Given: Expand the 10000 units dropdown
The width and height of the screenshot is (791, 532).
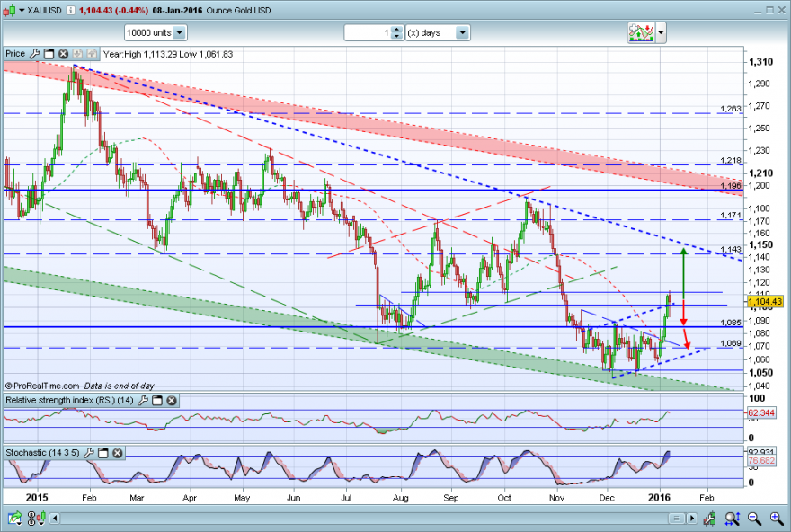Looking at the screenshot, I should (179, 32).
